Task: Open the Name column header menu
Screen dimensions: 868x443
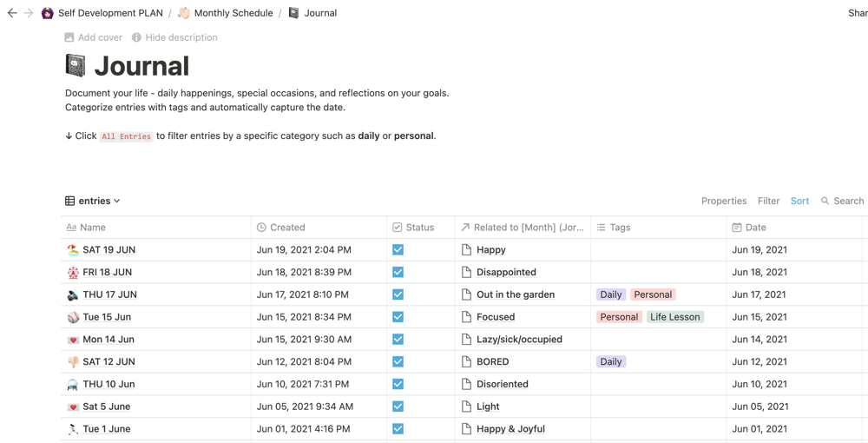Action: pos(156,227)
